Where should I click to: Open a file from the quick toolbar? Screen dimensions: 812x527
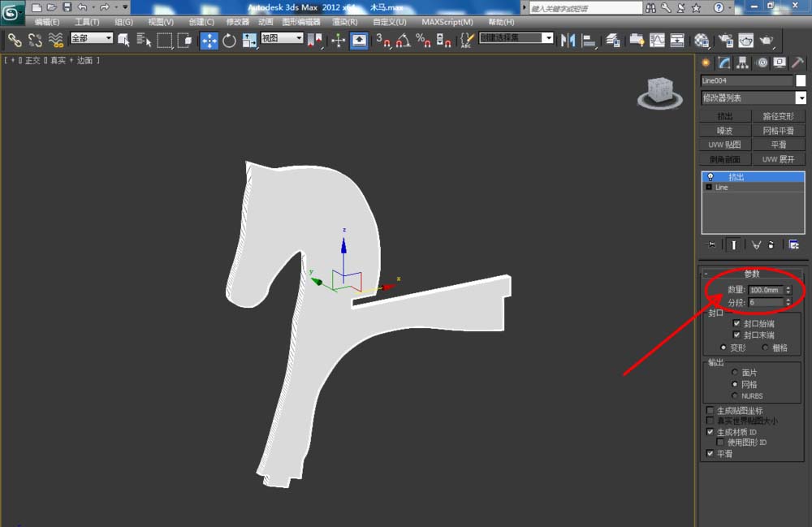tap(51, 7)
